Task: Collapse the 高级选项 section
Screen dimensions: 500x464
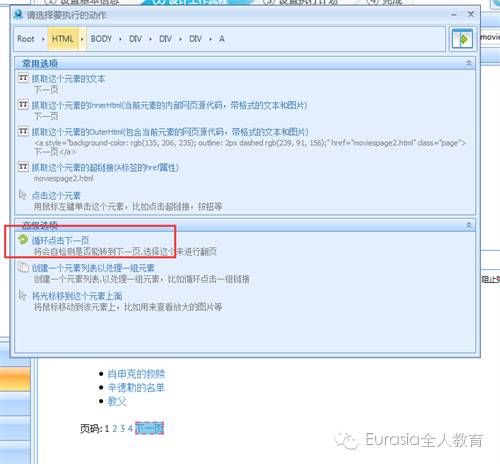Action: tap(468, 225)
